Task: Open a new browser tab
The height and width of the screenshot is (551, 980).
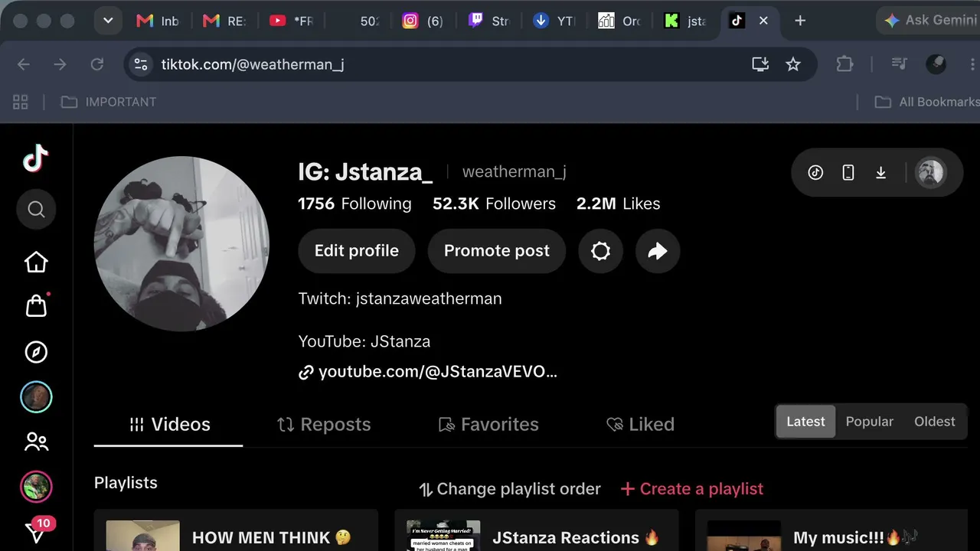Action: 800,21
